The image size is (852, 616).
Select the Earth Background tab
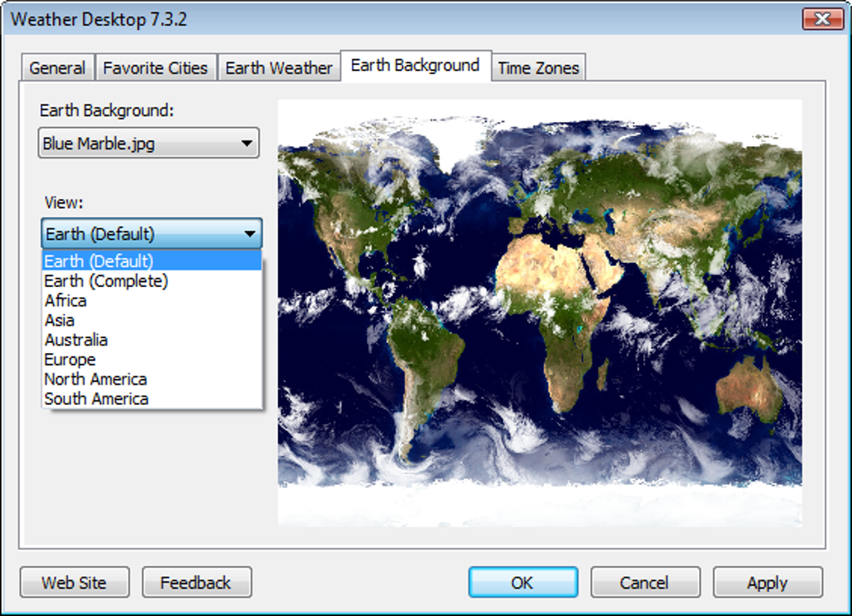pos(415,66)
